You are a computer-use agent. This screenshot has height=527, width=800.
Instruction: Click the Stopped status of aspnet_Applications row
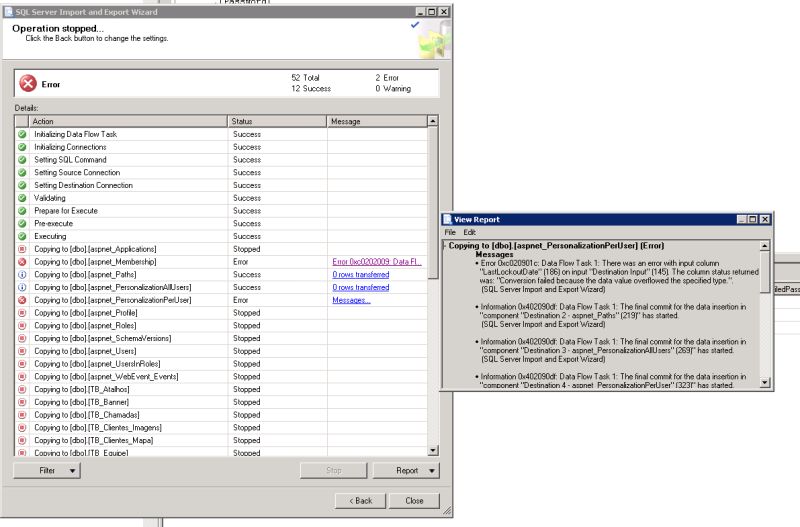click(246, 249)
